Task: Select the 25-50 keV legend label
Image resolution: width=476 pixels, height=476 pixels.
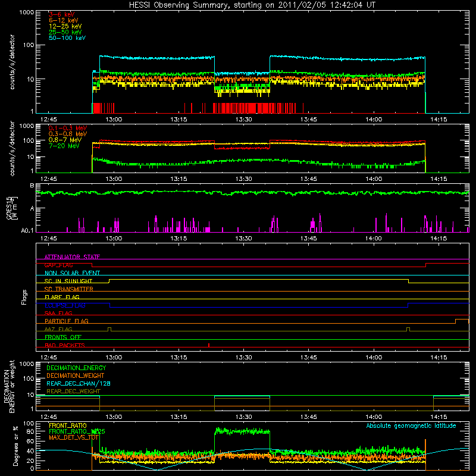Action: (x=65, y=32)
